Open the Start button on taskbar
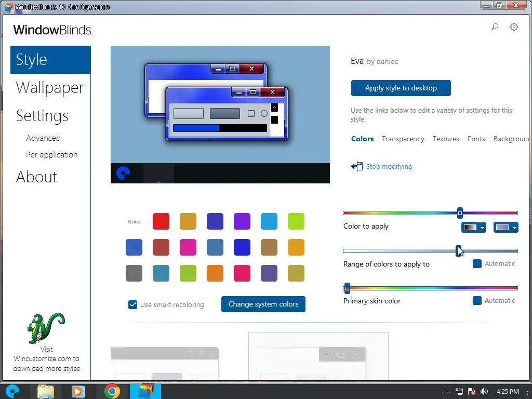Image resolution: width=532 pixels, height=399 pixels. pos(12,391)
